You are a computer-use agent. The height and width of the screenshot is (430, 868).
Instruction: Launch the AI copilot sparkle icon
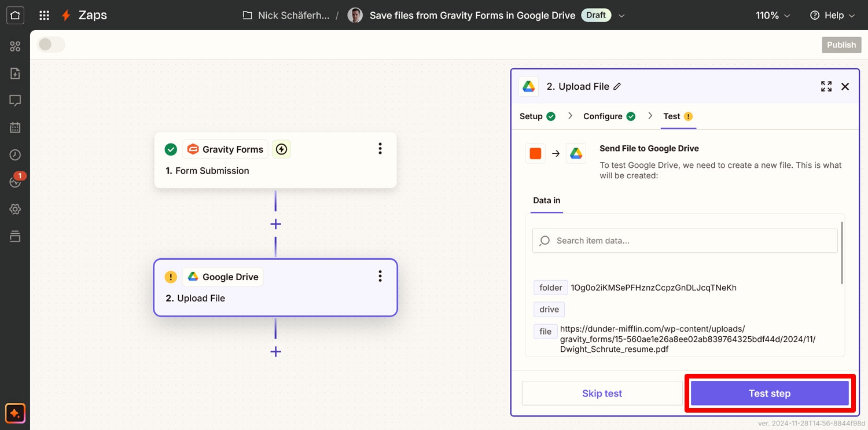(x=15, y=413)
